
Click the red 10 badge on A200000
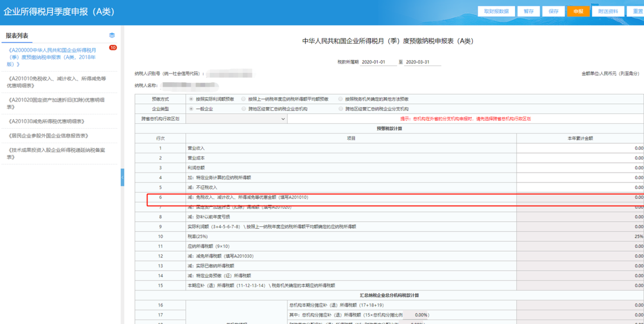pyautogui.click(x=113, y=48)
